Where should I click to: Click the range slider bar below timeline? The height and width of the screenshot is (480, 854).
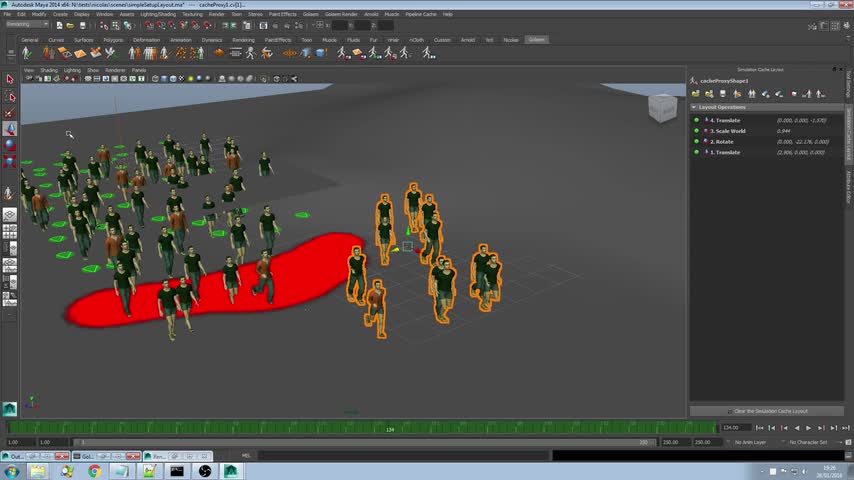click(364, 442)
